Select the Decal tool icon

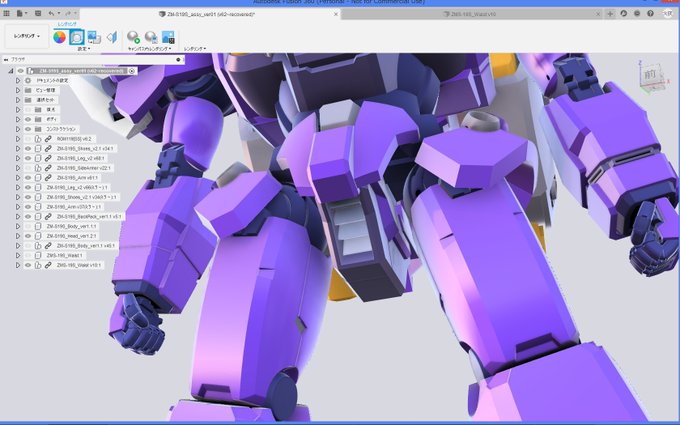[x=94, y=37]
